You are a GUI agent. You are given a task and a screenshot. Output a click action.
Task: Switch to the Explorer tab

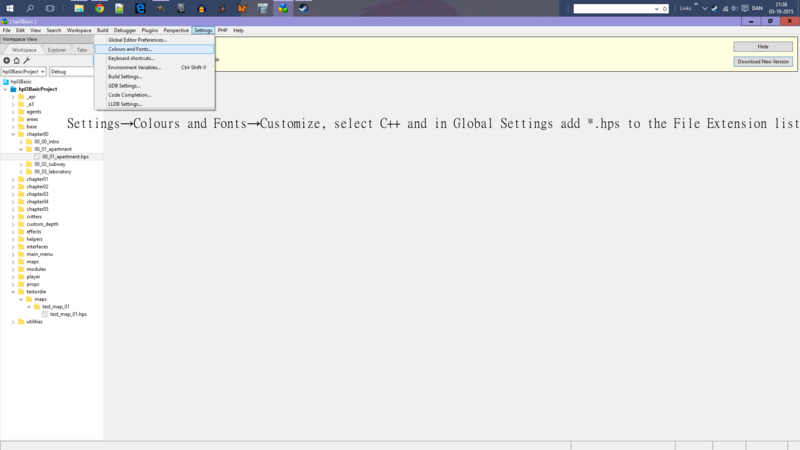[x=57, y=49]
